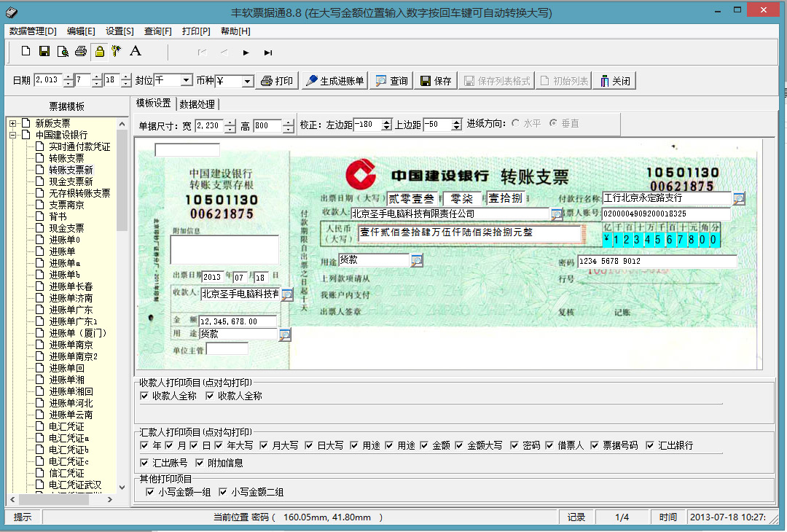Image resolution: width=787 pixels, height=532 pixels.
Task: Open the 币种 currency dropdown
Action: tap(248, 81)
